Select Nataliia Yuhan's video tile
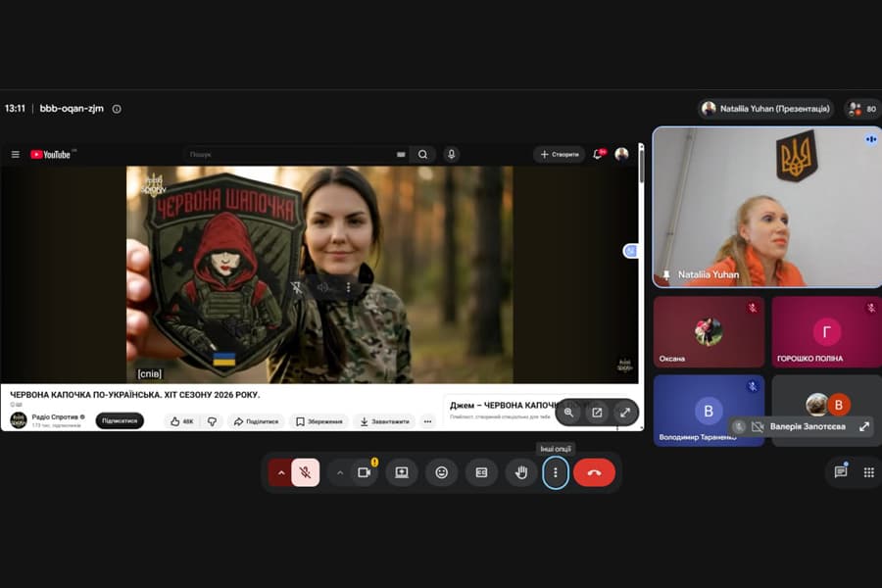The height and width of the screenshot is (588, 882). [766, 207]
